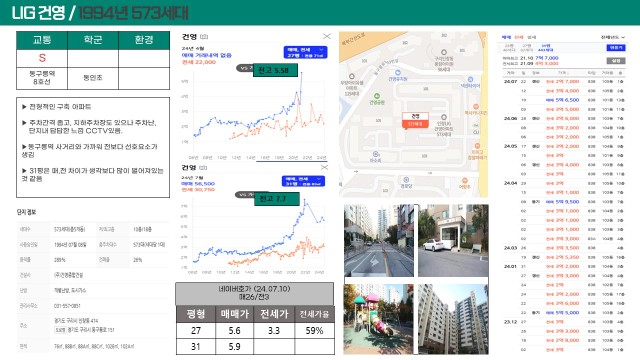The width and height of the screenshot is (640, 360).
Task: Switch to the 월세 tab in transaction list
Action: point(531,37)
